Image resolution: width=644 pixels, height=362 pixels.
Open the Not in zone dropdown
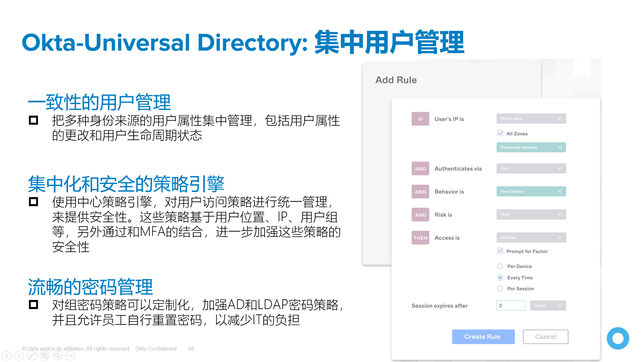(531, 119)
